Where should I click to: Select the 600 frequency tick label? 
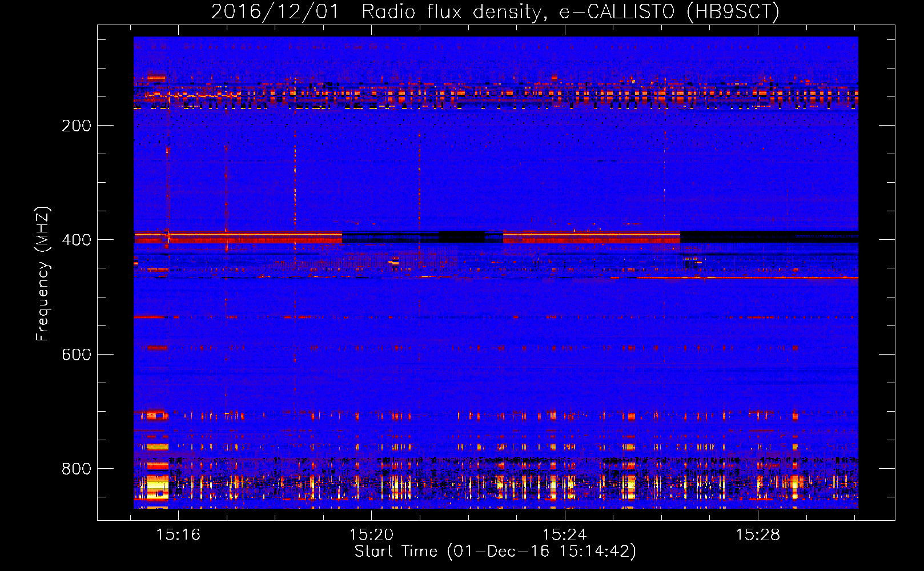pyautogui.click(x=77, y=355)
